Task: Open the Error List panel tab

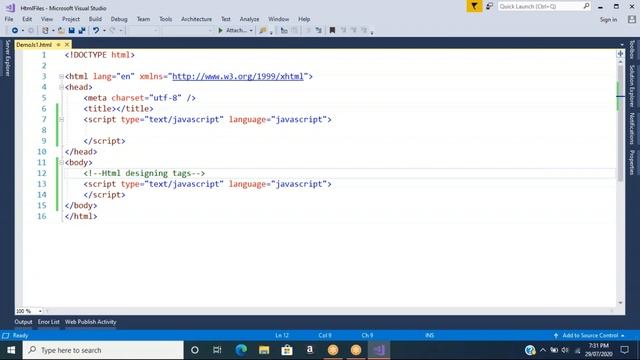Action: tap(49, 322)
